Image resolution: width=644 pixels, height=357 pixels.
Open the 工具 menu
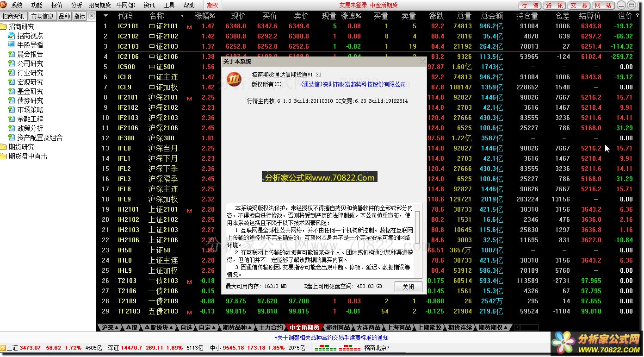tap(169, 5)
